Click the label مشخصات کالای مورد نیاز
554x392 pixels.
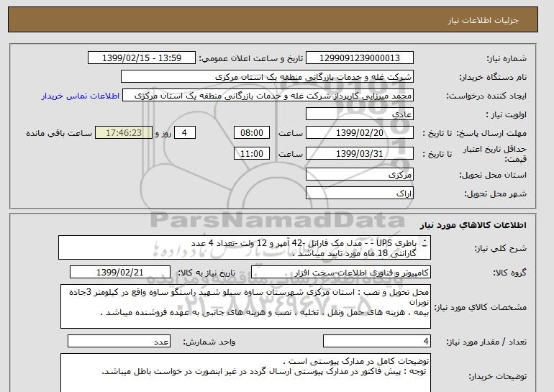coord(481,307)
